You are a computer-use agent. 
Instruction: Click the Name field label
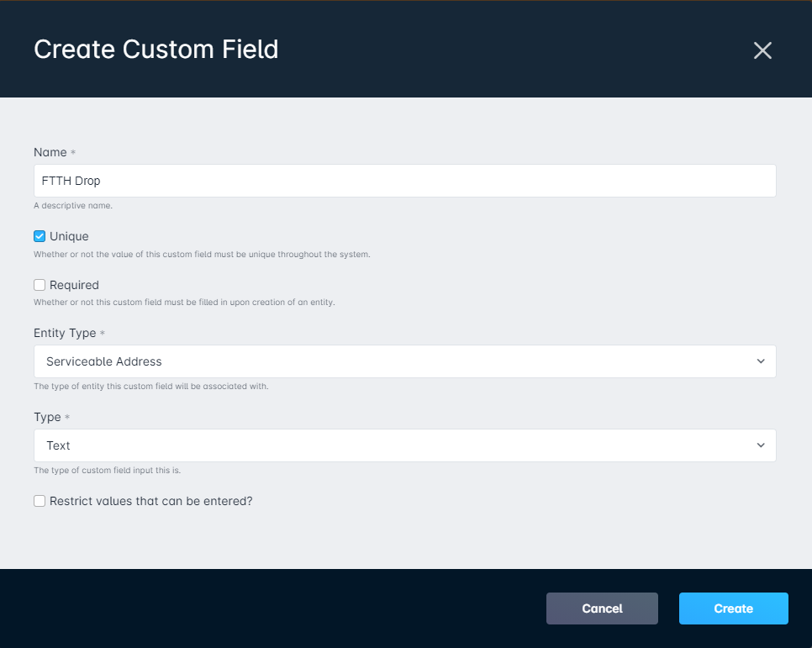pos(50,152)
